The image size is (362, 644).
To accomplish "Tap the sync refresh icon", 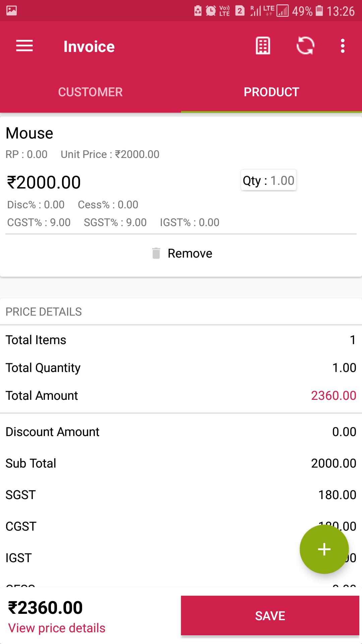I will pyautogui.click(x=305, y=46).
